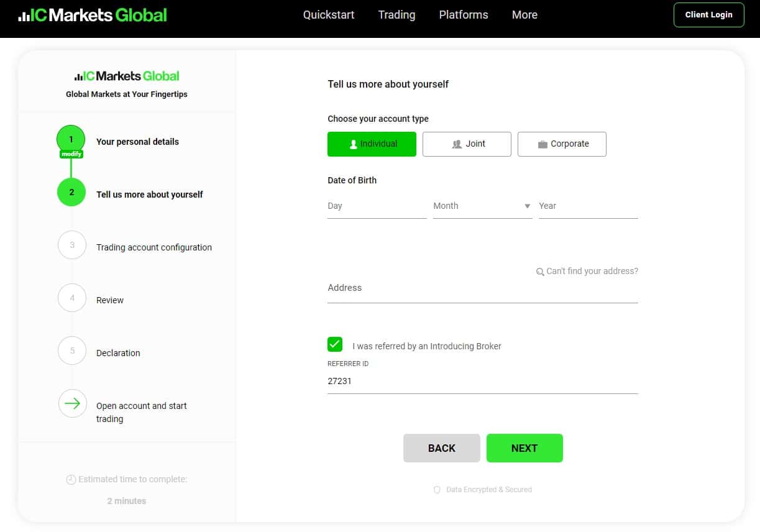Click step 1 circle for personal details
This screenshot has width=760, height=532.
coord(71,140)
